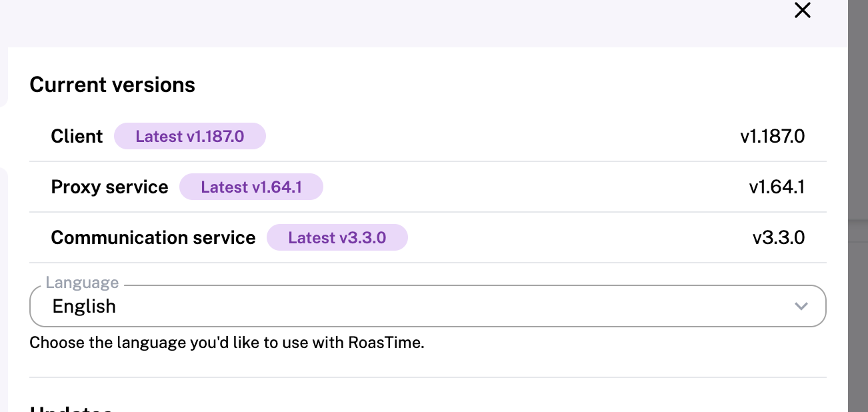
Task: Click the Latest v3.3.0 badge
Action: click(337, 238)
